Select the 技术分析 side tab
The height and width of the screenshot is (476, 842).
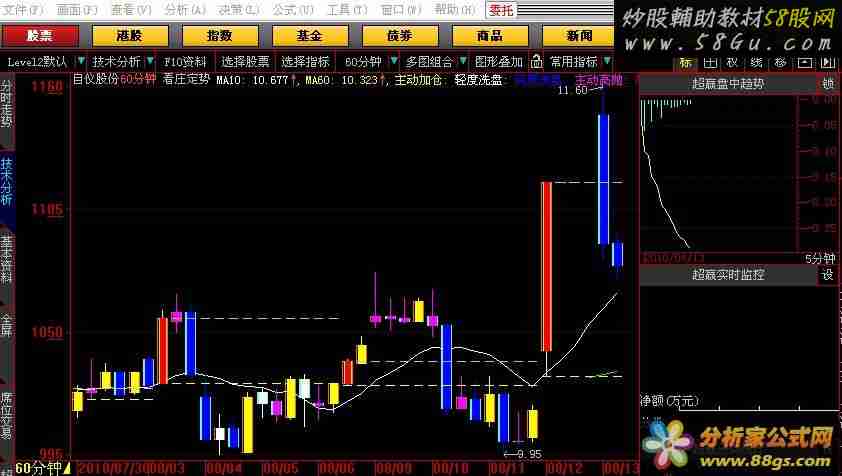click(x=6, y=182)
